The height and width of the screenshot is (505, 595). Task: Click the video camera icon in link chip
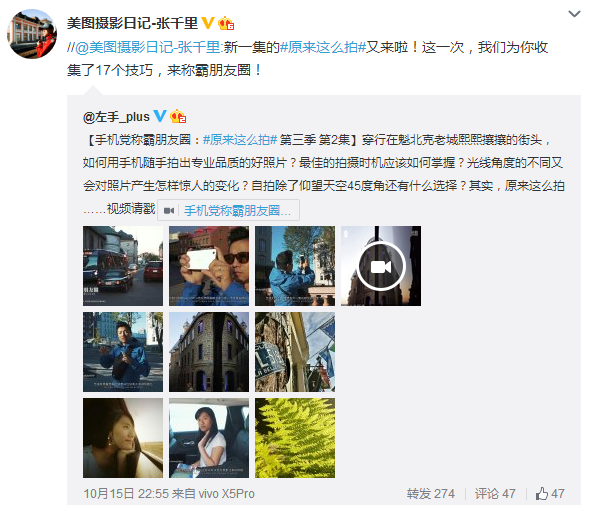169,211
